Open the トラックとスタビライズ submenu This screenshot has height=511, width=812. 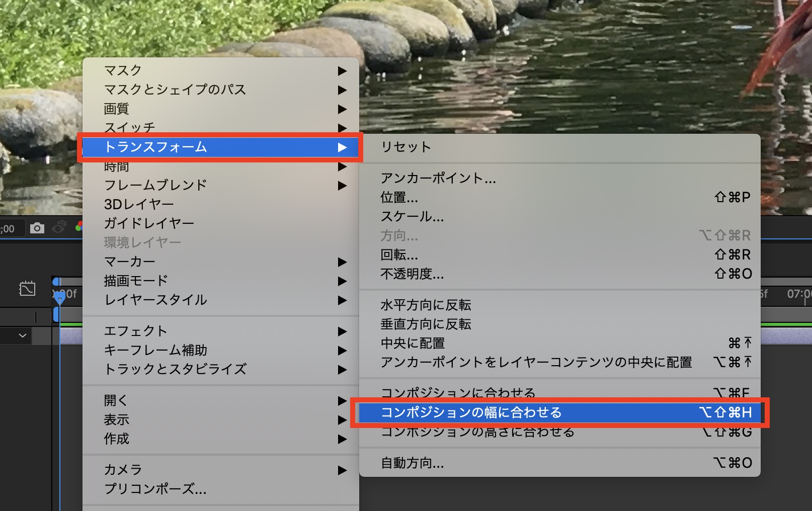click(x=221, y=369)
